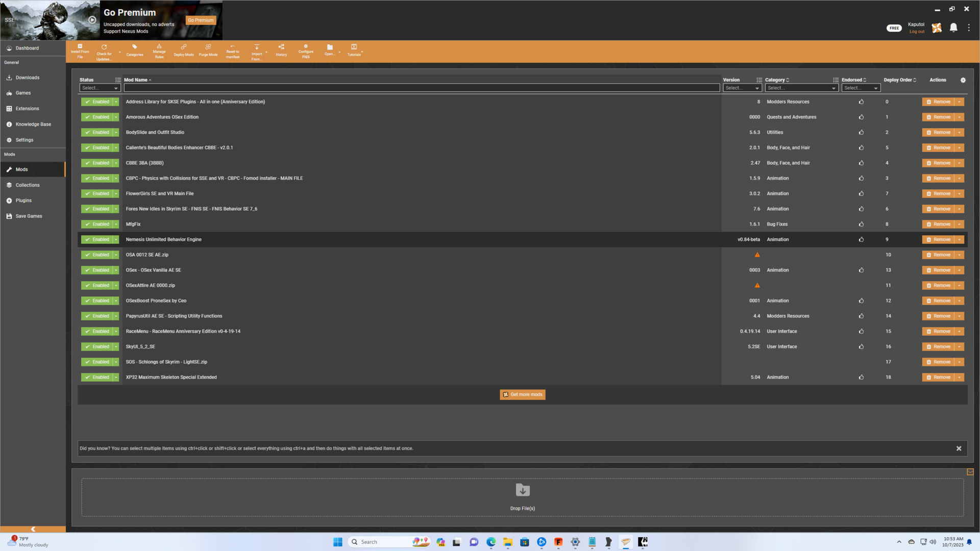Open Tutorials toolbar icon
This screenshot has height=551, width=980.
click(x=354, y=51)
